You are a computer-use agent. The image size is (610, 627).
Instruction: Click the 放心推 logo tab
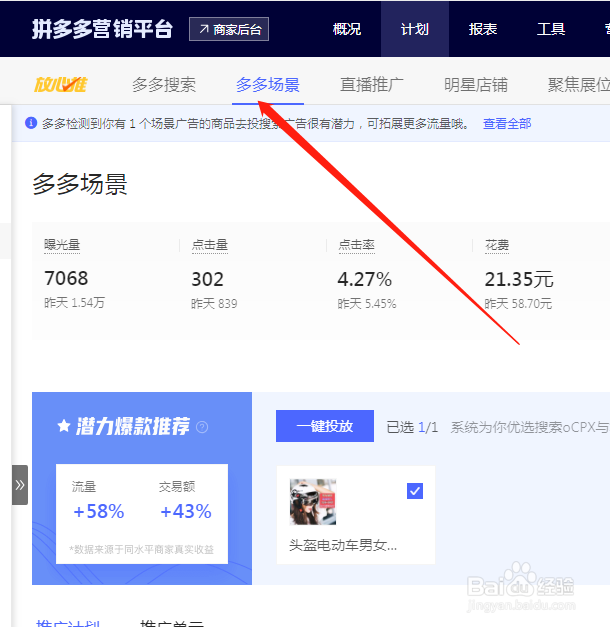click(x=60, y=85)
